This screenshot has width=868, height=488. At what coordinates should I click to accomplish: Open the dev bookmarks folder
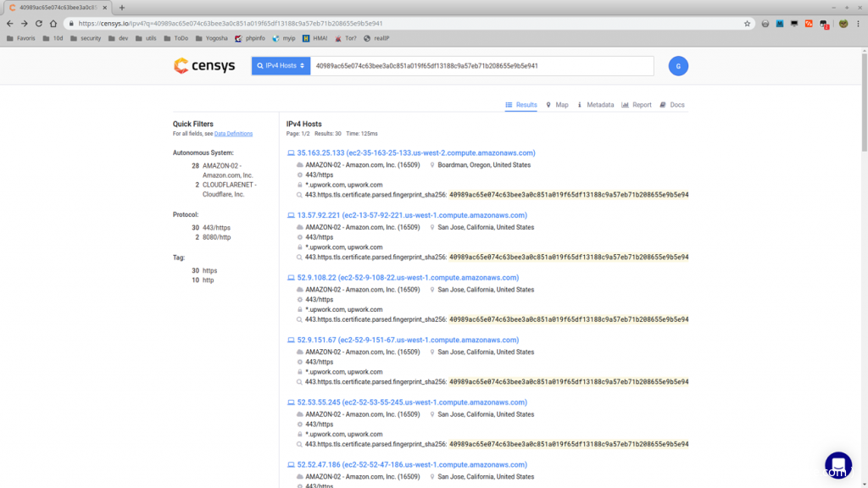[118, 38]
